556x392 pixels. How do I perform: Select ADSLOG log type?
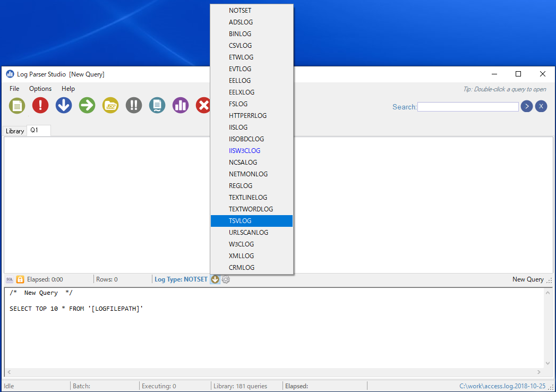click(252, 22)
